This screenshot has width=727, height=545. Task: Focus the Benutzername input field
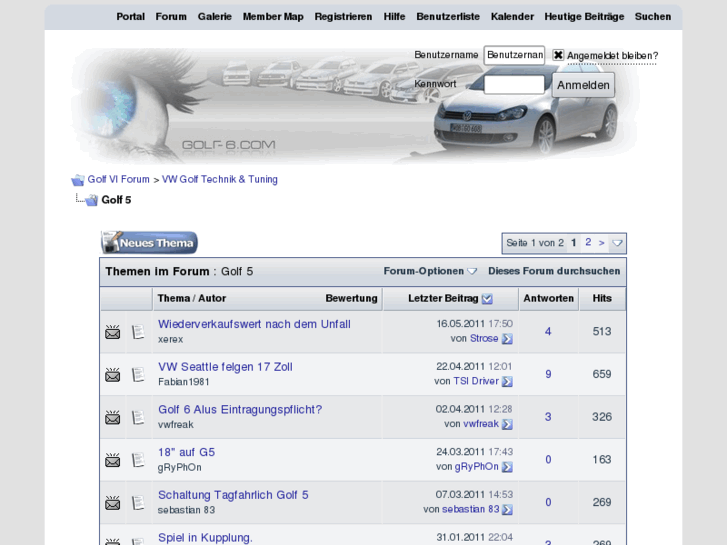(514, 55)
